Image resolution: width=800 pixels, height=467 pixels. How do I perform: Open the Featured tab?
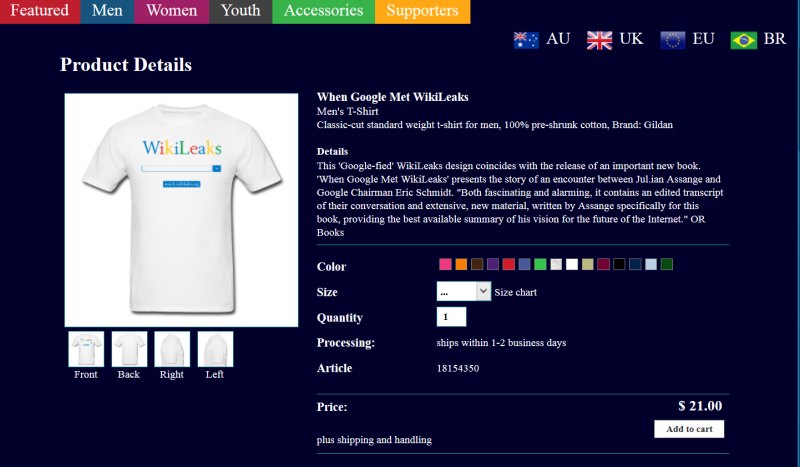coord(40,11)
